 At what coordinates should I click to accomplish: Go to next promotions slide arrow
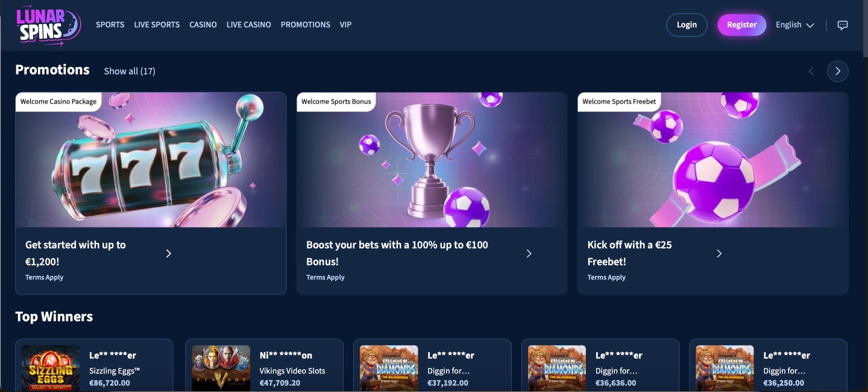click(x=837, y=71)
